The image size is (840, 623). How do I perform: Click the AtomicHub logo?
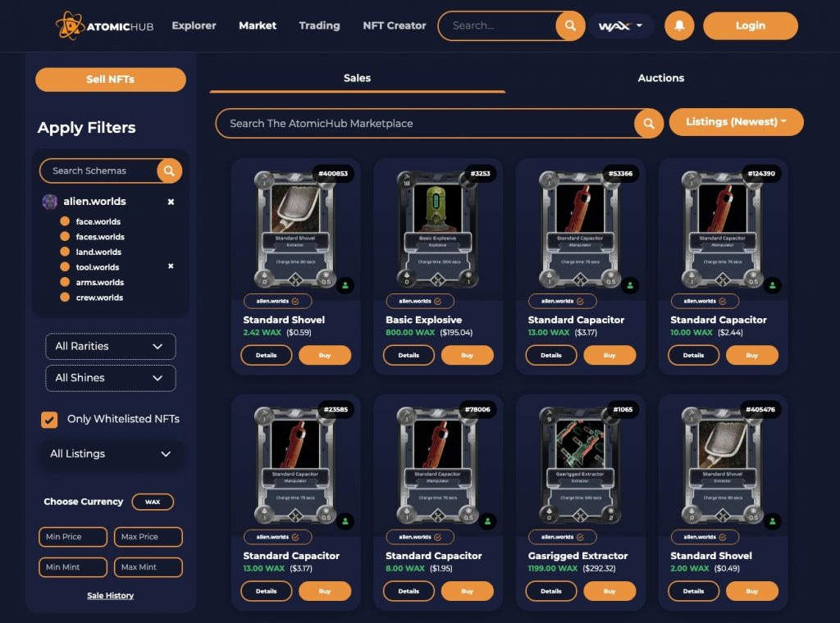[104, 25]
